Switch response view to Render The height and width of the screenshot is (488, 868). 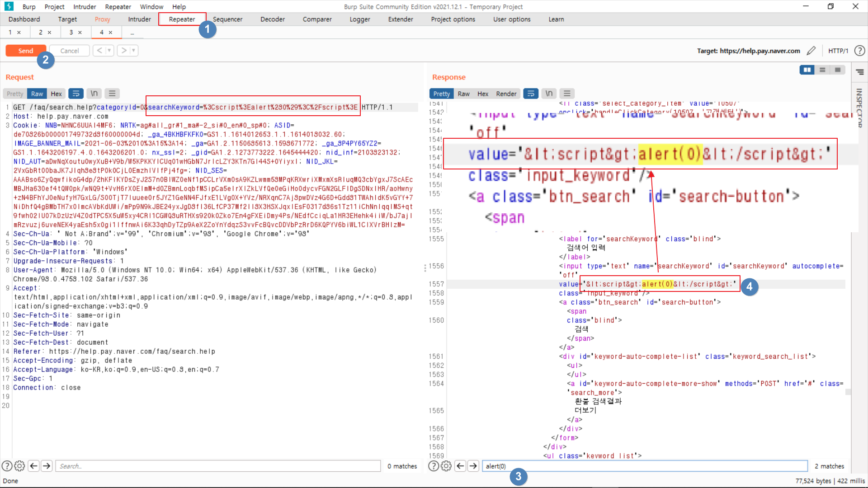coord(506,94)
